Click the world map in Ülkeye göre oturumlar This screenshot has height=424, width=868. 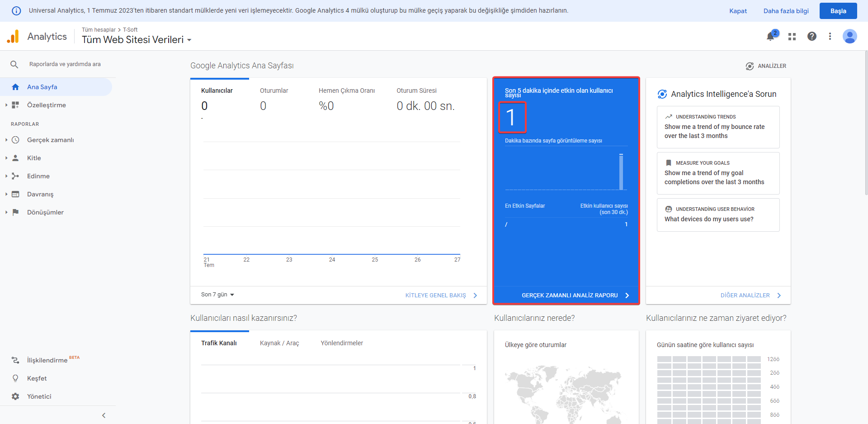563,395
